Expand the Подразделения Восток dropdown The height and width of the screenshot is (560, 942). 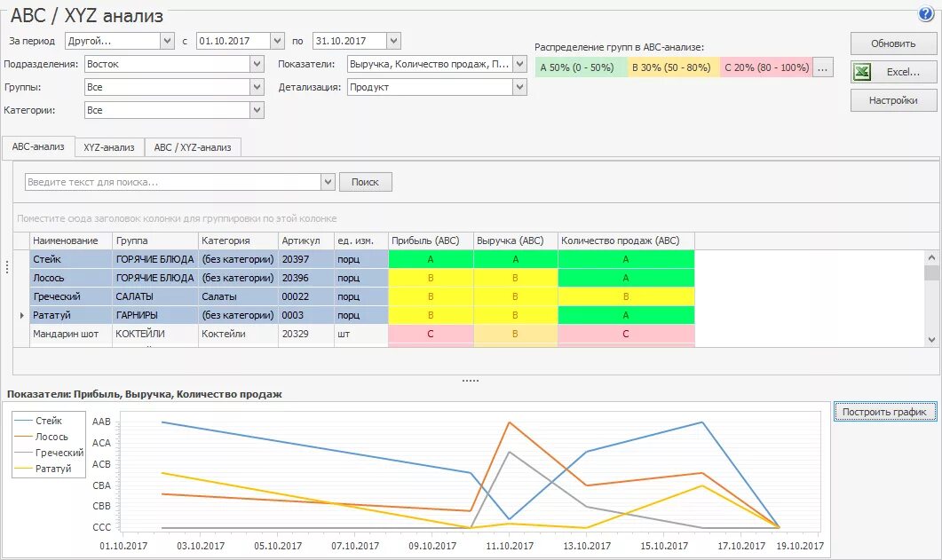pyautogui.click(x=257, y=64)
